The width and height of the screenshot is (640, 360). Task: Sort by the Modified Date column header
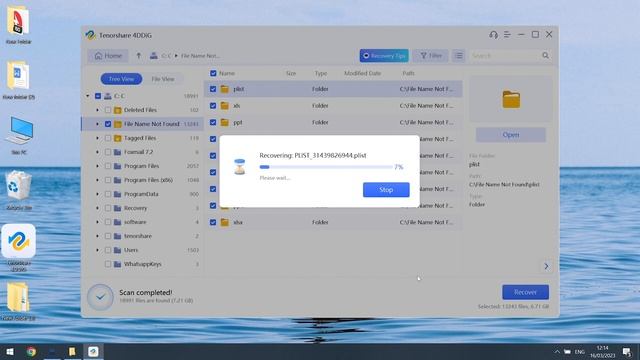362,73
